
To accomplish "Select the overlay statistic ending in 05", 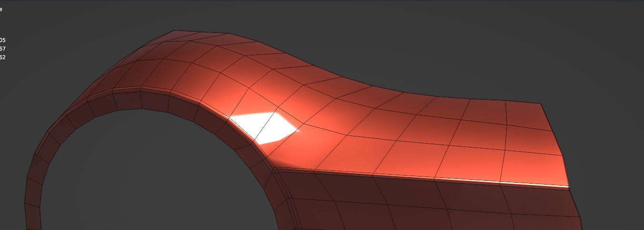I will pos(3,40).
